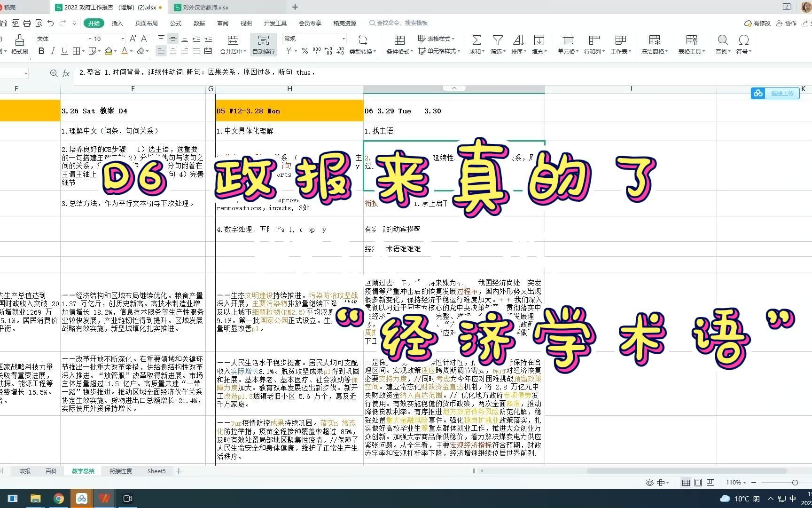The image size is (812, 508).
Task: Click the currency ¥ format icon
Action: tap(289, 51)
